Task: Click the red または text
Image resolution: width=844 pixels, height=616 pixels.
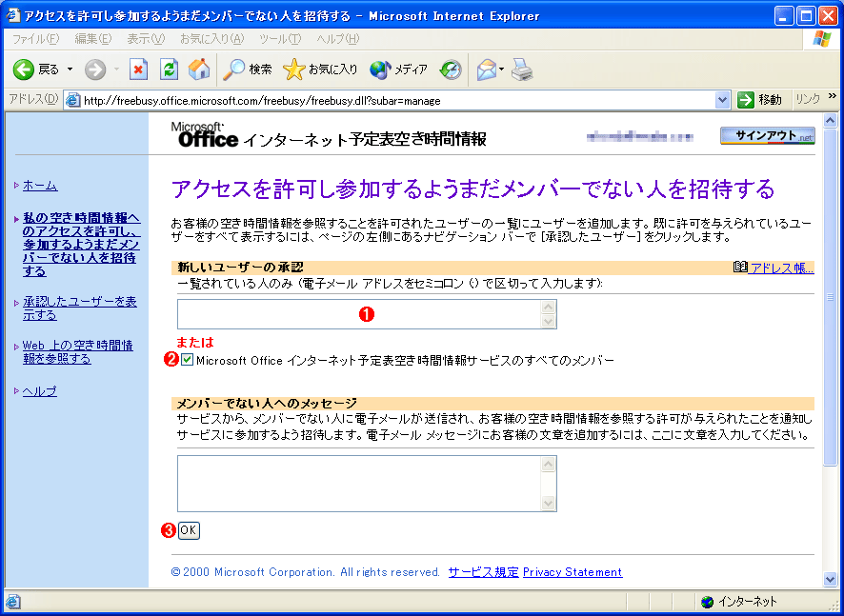Action: (195, 342)
